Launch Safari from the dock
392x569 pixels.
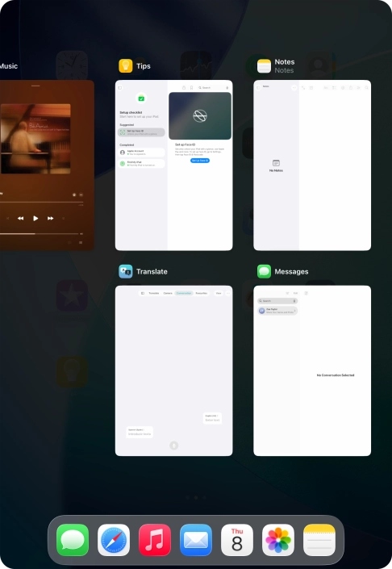114,540
